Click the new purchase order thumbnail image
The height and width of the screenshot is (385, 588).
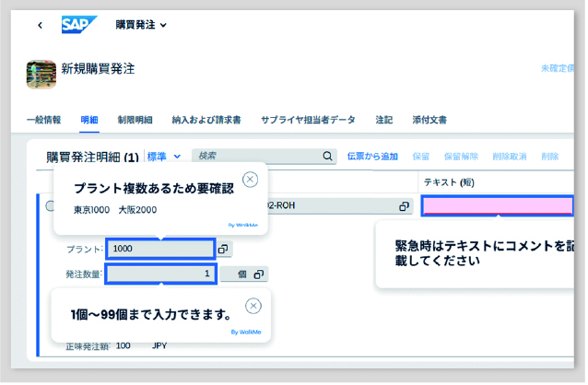click(41, 75)
